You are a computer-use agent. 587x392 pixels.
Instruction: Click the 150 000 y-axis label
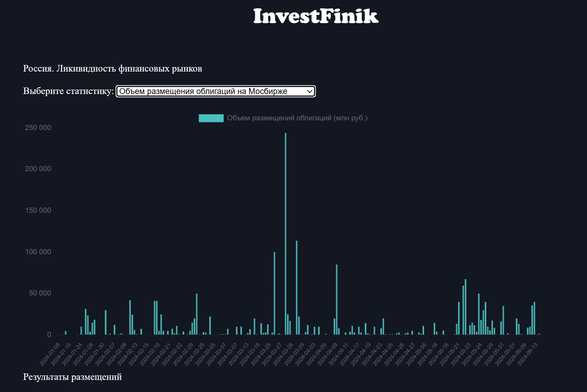pos(38,210)
